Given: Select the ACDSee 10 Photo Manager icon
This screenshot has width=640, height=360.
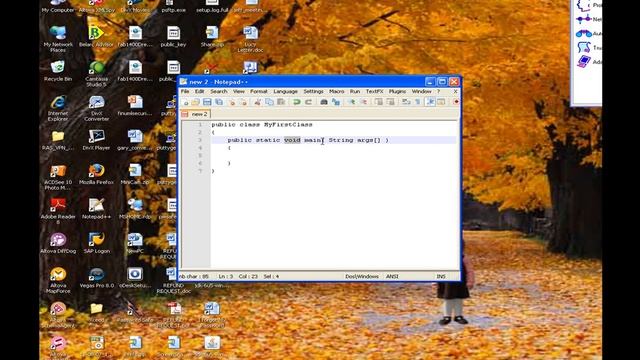Looking at the screenshot, I should 58,177.
